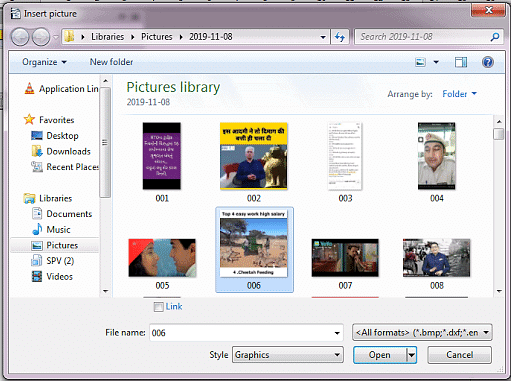Open Downloads under Favorites
The height and width of the screenshot is (382, 512).
68,151
